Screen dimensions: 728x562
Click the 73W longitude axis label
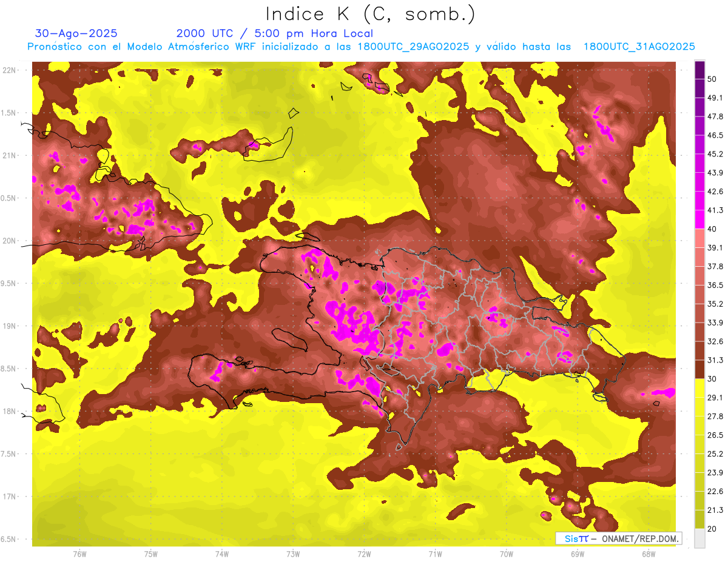pyautogui.click(x=293, y=554)
